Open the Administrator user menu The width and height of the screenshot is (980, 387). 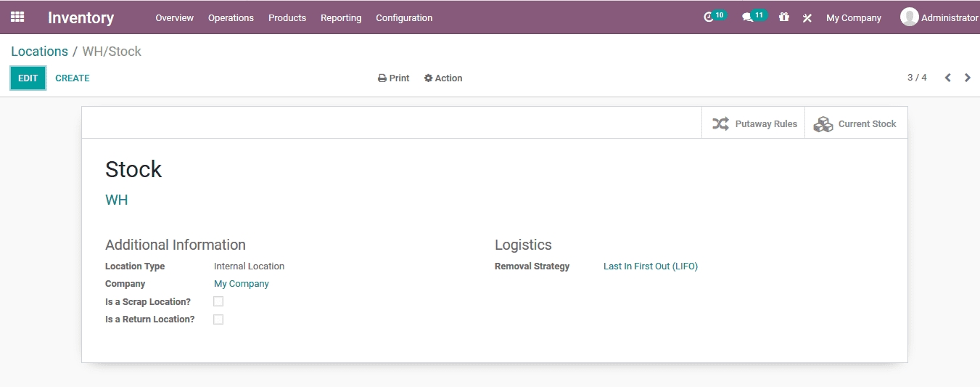click(939, 17)
